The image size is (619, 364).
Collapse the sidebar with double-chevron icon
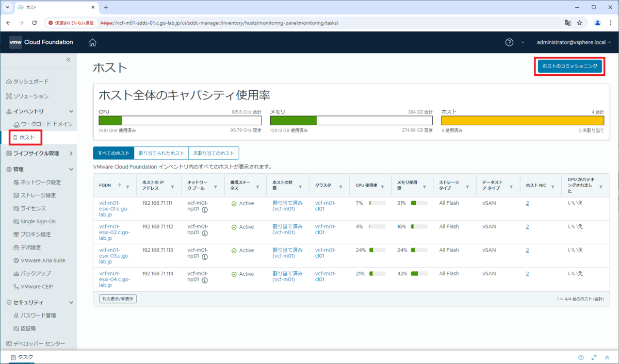coord(68,60)
